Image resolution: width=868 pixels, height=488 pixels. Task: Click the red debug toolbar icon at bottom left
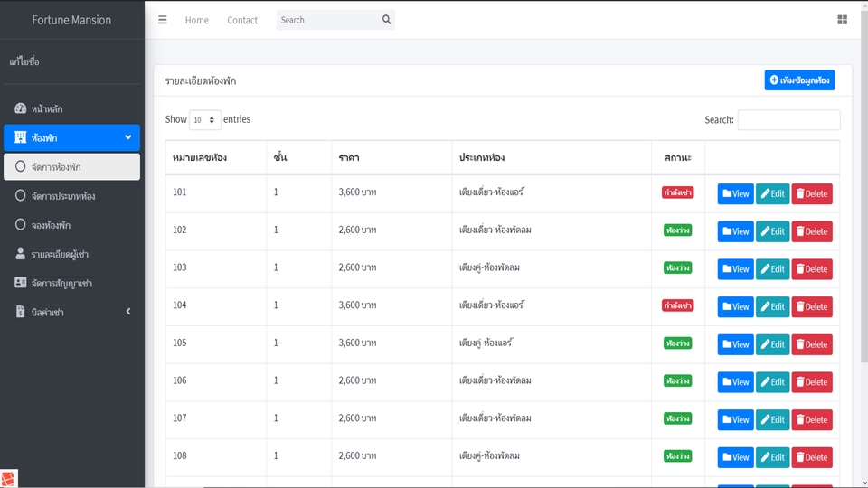[8, 479]
